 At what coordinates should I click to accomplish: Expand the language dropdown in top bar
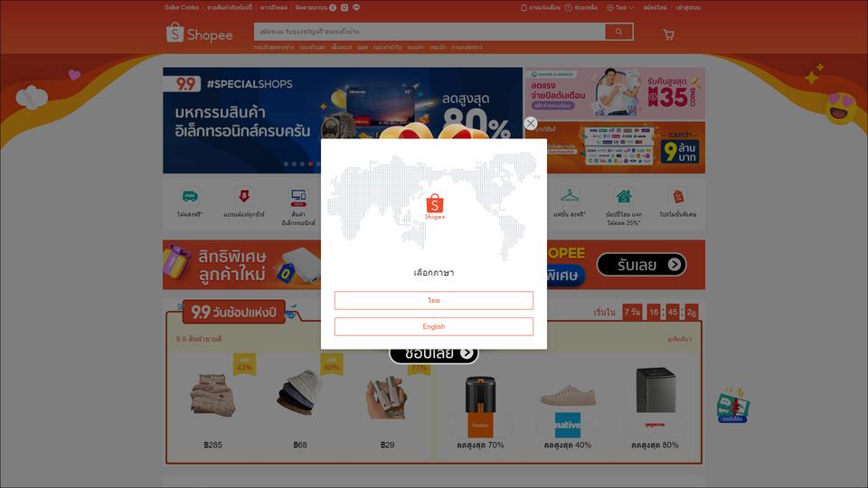coord(620,8)
